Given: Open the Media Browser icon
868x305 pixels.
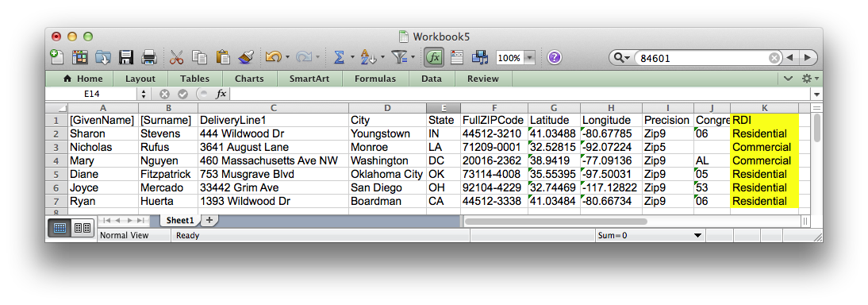Looking at the screenshot, I should click(479, 57).
